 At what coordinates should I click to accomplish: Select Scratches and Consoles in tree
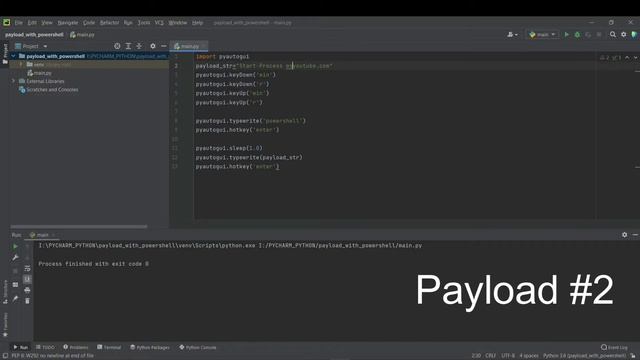tap(49, 90)
